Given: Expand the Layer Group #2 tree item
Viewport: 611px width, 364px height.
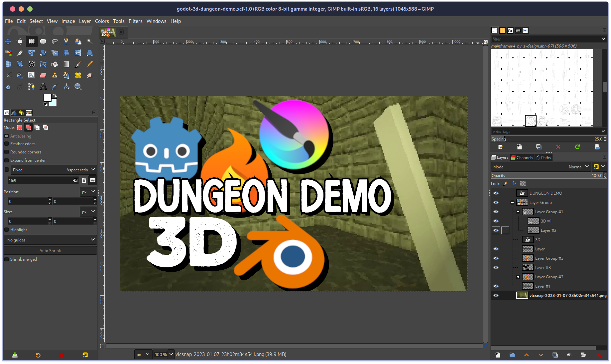Looking at the screenshot, I should [519, 277].
